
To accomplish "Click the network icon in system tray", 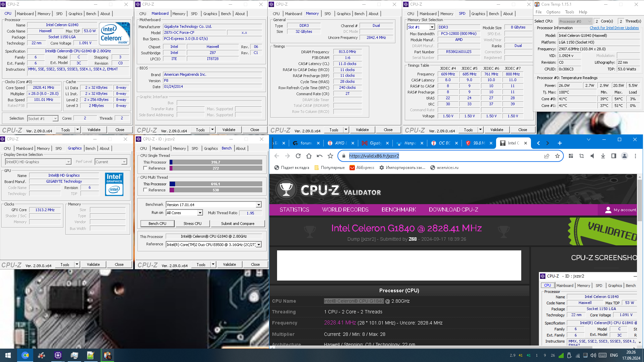I will coord(578,355).
